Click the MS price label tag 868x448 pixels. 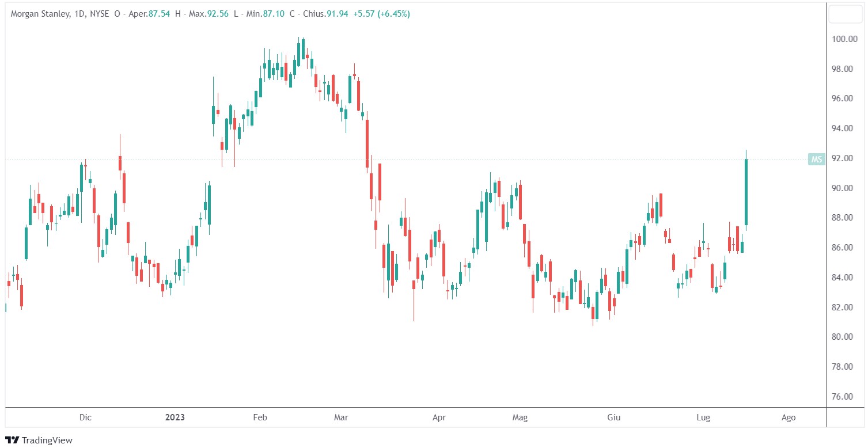coord(816,160)
